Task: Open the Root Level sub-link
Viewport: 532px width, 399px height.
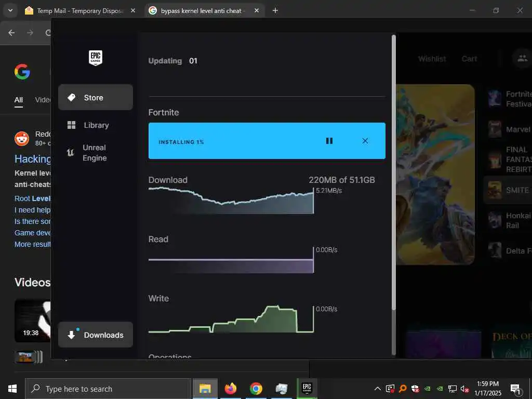Action: 32,198
